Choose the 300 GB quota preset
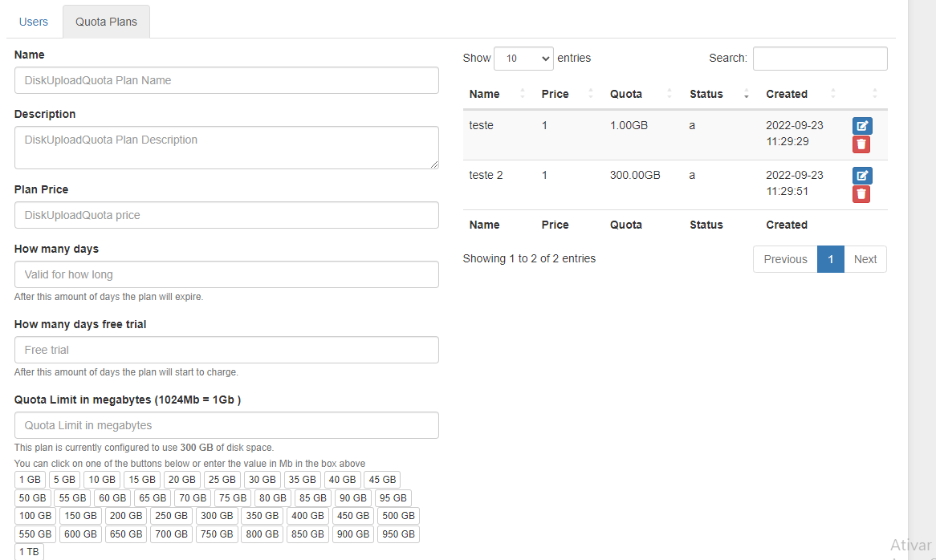 tap(216, 515)
